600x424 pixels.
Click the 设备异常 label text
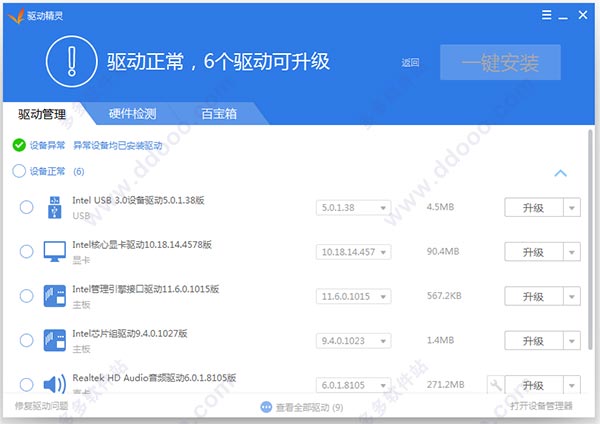[x=47, y=145]
